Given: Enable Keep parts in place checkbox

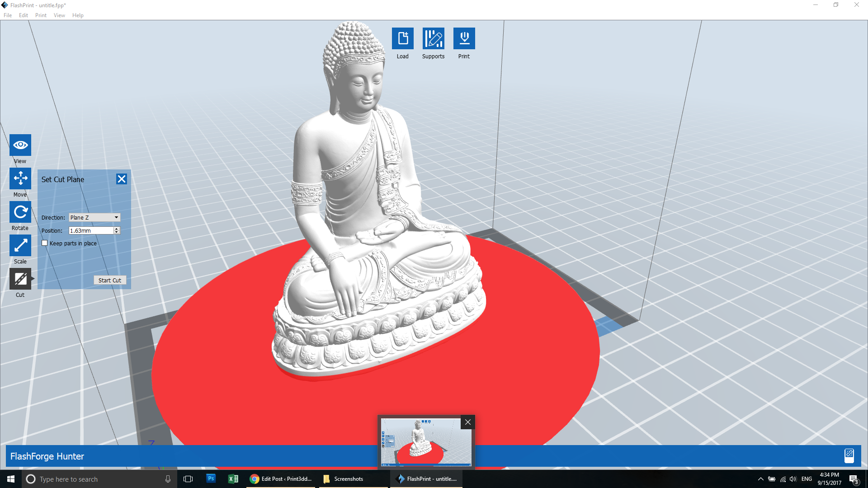Looking at the screenshot, I should pos(45,243).
